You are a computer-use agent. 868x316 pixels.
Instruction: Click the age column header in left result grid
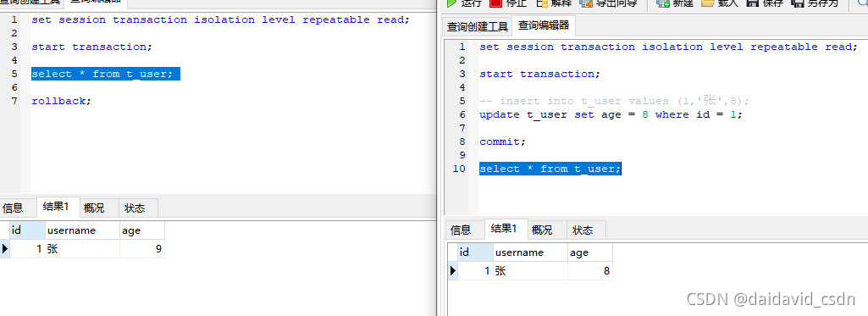tap(142, 230)
